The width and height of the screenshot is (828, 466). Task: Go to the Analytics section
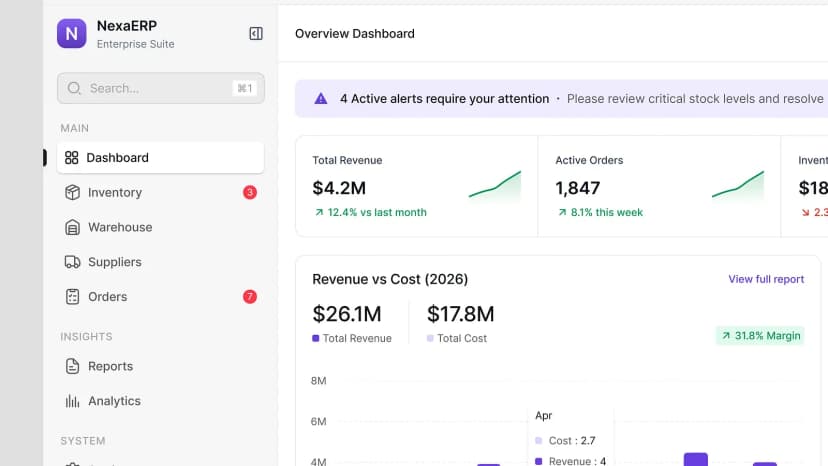click(x=161, y=401)
